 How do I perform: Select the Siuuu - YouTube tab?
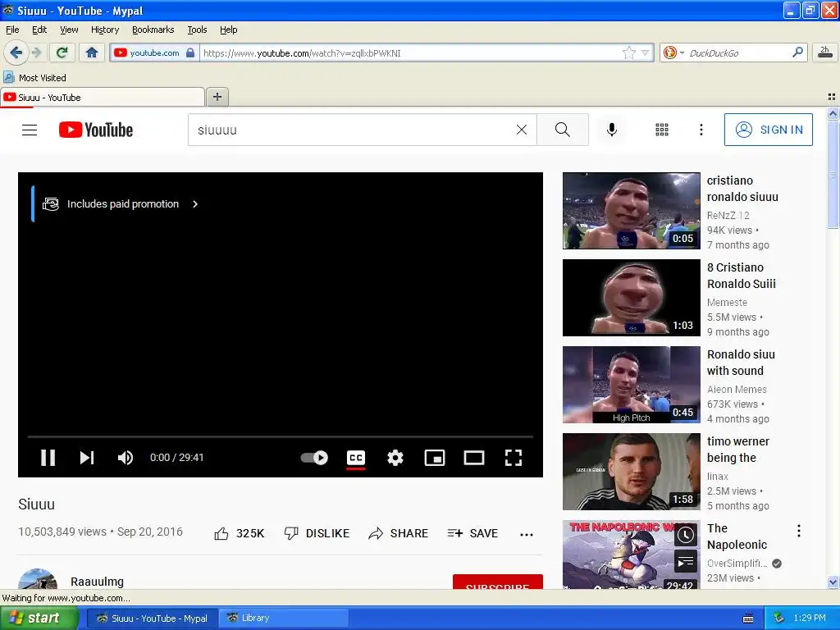click(x=103, y=98)
